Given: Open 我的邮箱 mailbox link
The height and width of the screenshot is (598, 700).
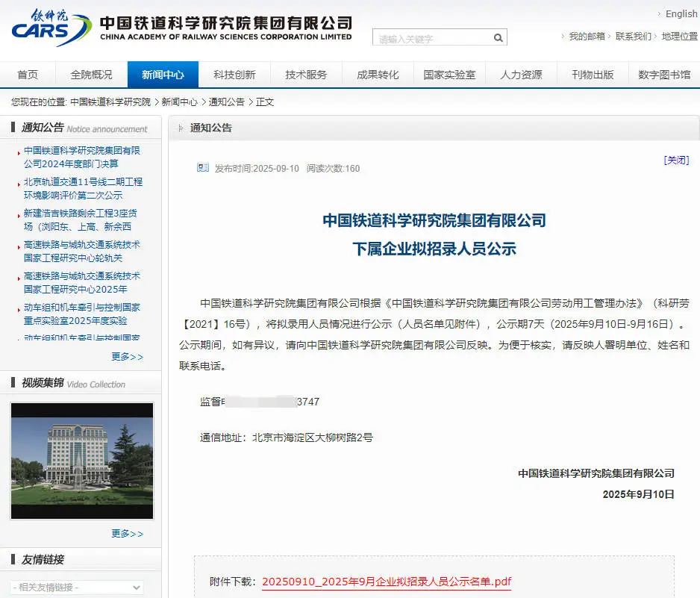Looking at the screenshot, I should click(587, 36).
